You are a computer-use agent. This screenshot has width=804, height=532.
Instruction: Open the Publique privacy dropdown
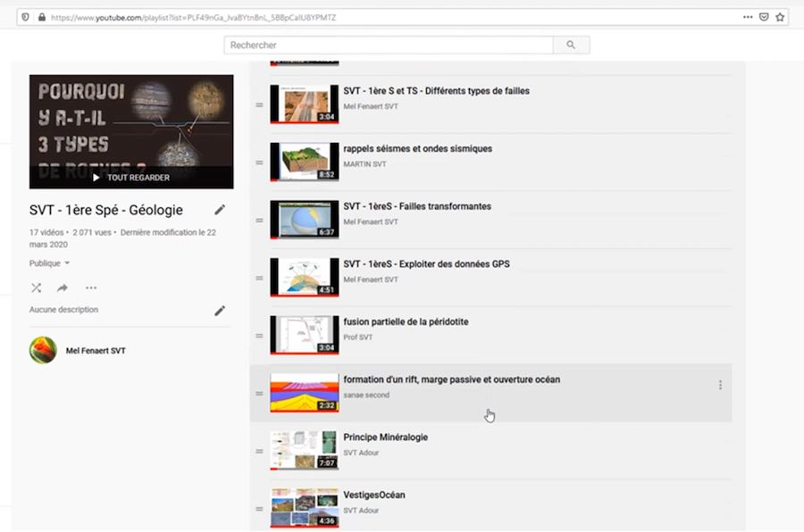click(49, 263)
